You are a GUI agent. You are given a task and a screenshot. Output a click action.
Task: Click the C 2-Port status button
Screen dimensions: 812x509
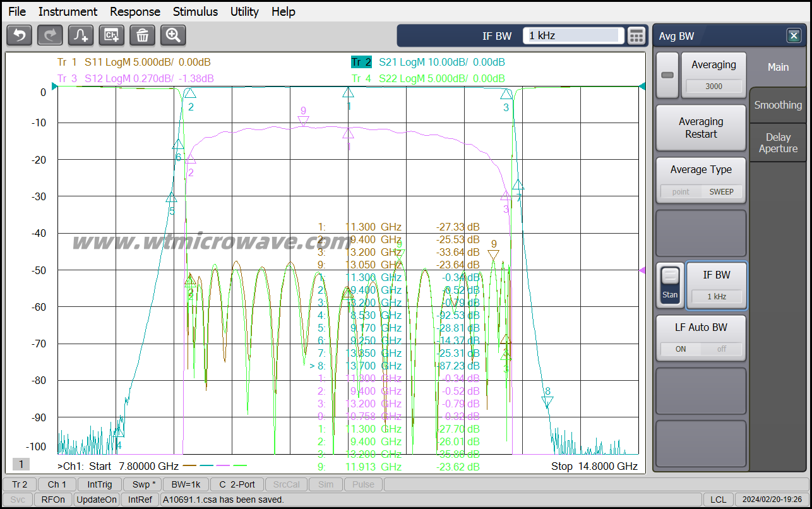click(237, 484)
